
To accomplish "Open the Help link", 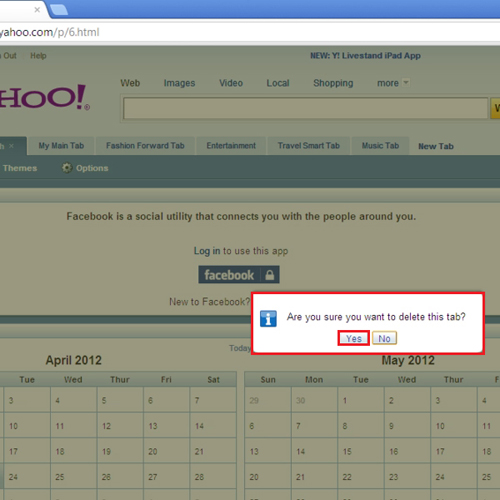I will click(x=38, y=56).
